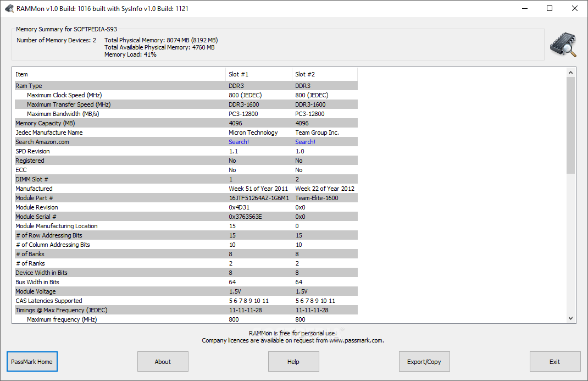This screenshot has width=588, height=381.
Task: Select the Maximum frequency (MHz) row
Action: click(186, 319)
